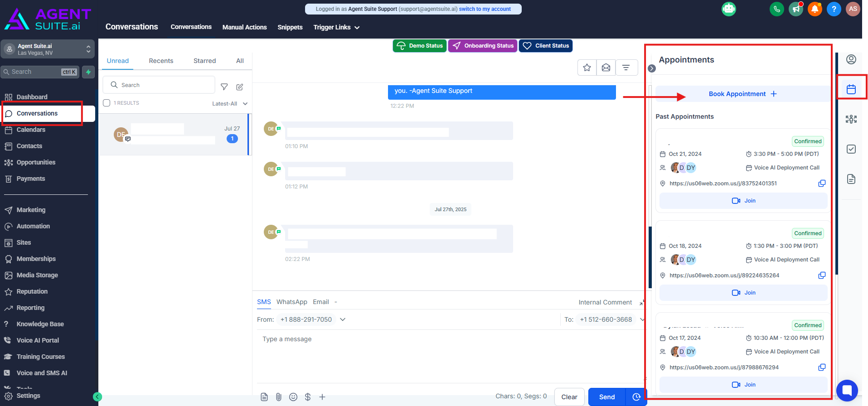
Task: Open the megaphone announcements icon
Action: (x=795, y=9)
